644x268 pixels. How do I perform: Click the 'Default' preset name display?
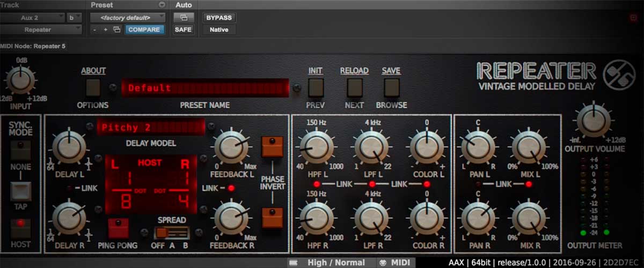pos(204,88)
